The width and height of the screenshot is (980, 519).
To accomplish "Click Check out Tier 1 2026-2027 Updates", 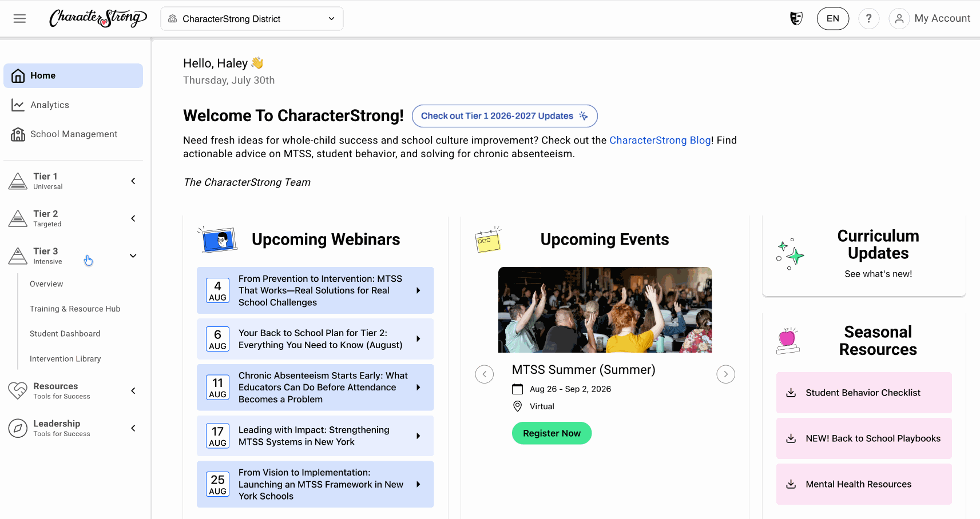I will pyautogui.click(x=505, y=116).
